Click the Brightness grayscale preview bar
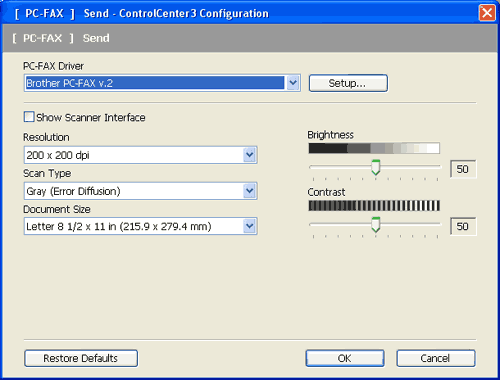This screenshot has width=500, height=380. tap(374, 148)
